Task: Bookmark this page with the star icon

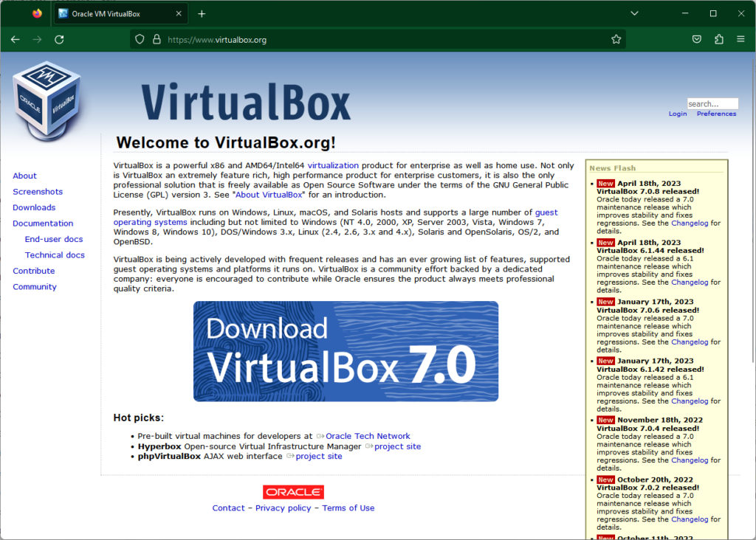Action: click(616, 40)
